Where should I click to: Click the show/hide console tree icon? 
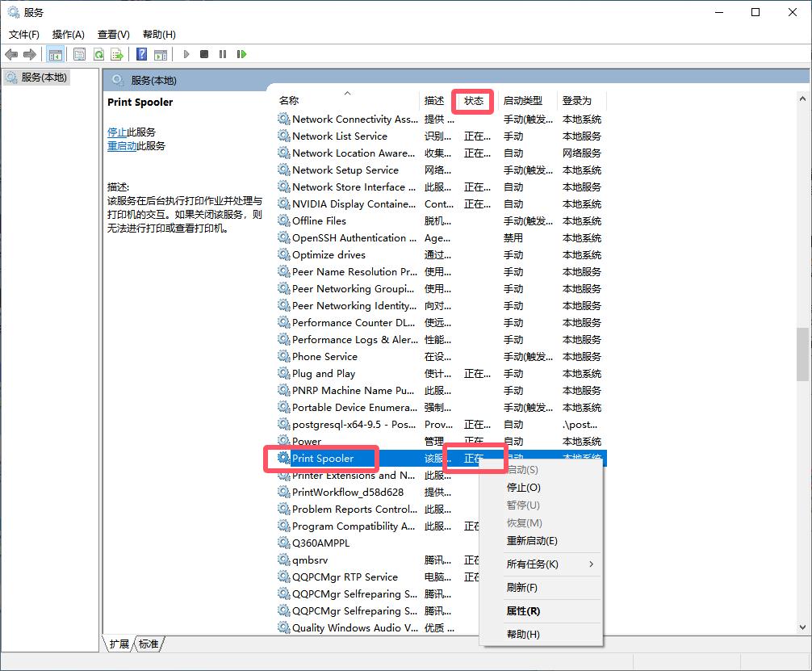[55, 54]
